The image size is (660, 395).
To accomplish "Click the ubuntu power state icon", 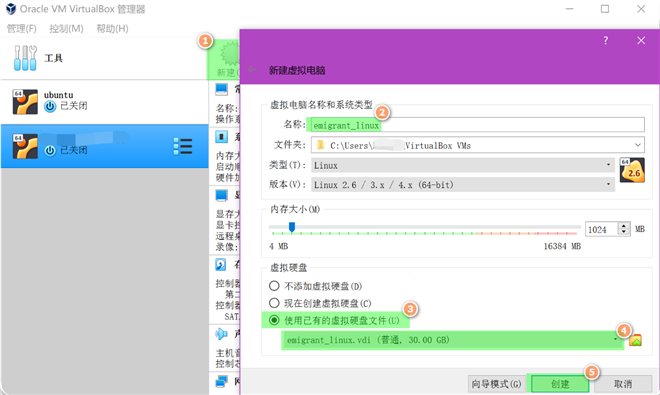I will click(x=50, y=107).
